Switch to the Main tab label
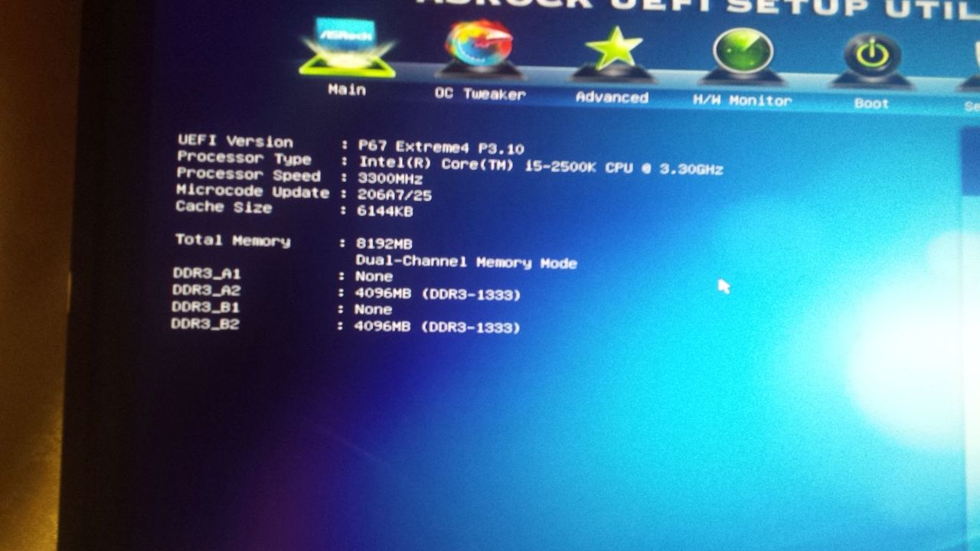 point(347,90)
